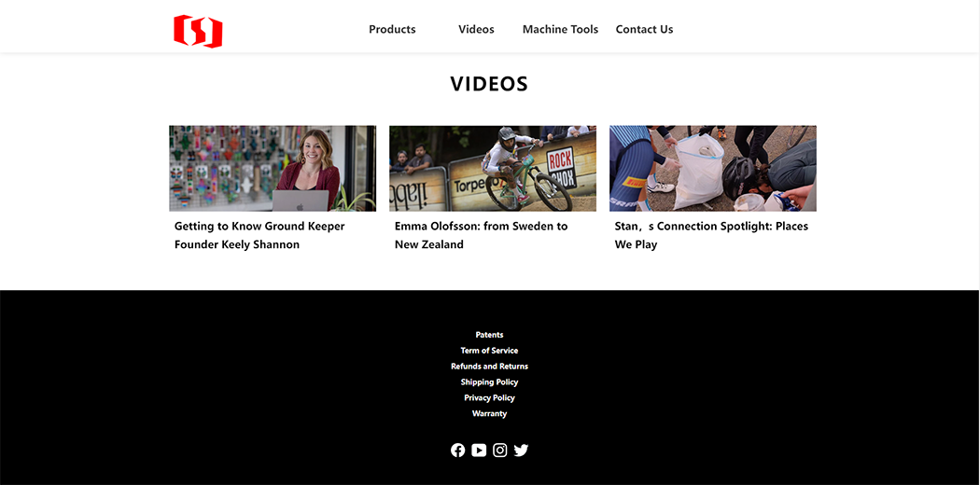This screenshot has height=485, width=980.
Task: Open the Places We Play video thumbnail
Action: click(x=712, y=169)
